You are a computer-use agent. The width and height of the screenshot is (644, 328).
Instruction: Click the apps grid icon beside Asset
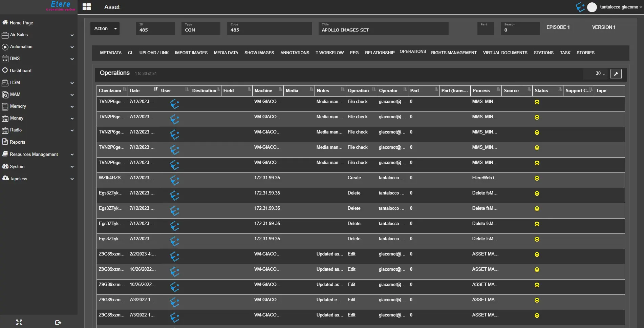click(87, 7)
